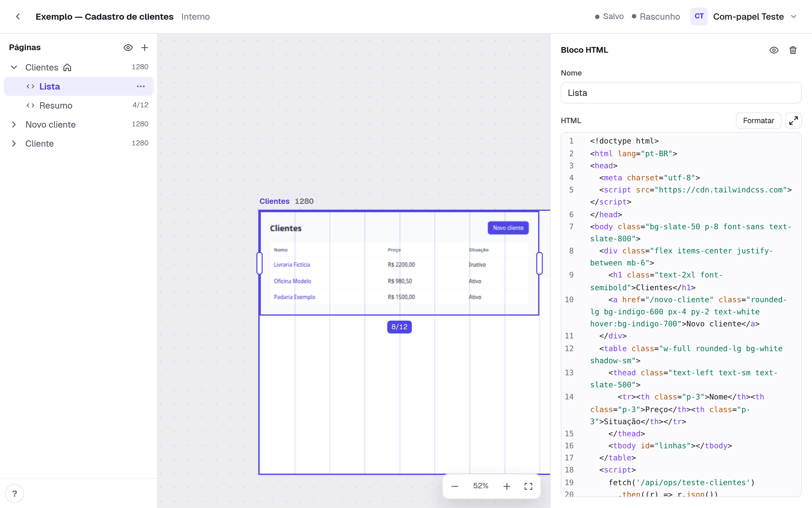Open the Lista block's three-dot menu
This screenshot has width=812, height=508.
[x=141, y=86]
